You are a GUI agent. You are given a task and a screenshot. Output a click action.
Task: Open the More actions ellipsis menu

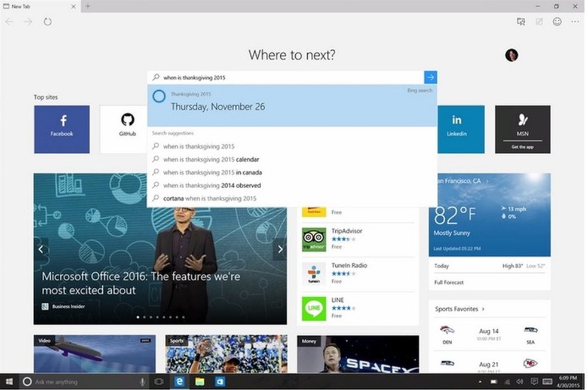point(575,22)
